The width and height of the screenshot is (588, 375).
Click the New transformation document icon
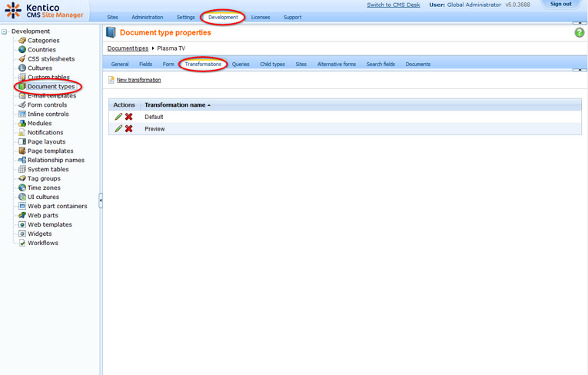tap(111, 80)
